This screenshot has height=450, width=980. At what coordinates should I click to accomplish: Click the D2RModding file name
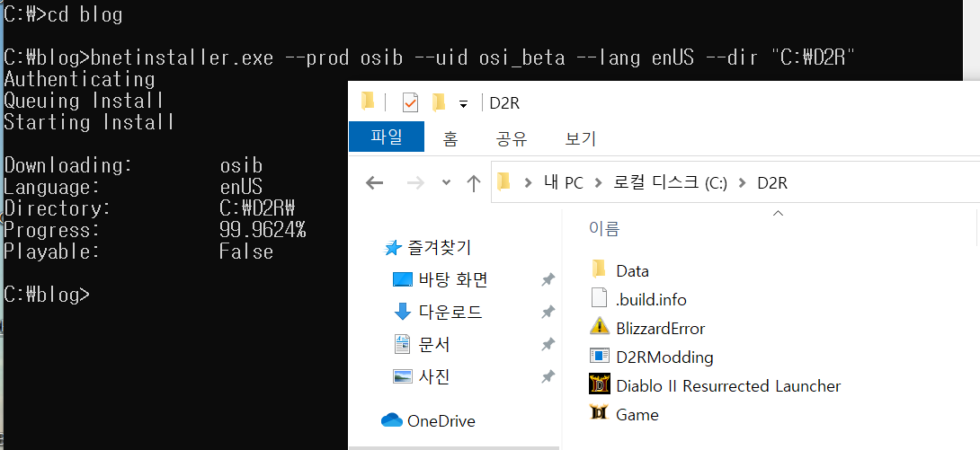click(665, 357)
